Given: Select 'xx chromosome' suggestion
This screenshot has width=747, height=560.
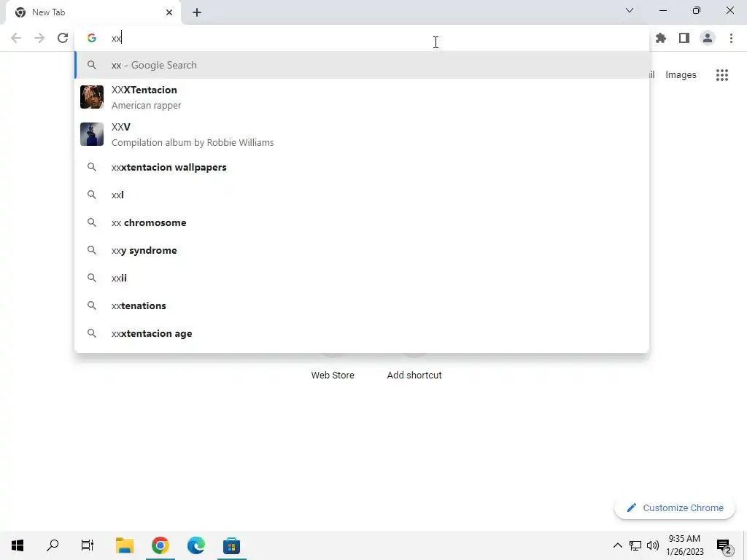Looking at the screenshot, I should [x=362, y=222].
